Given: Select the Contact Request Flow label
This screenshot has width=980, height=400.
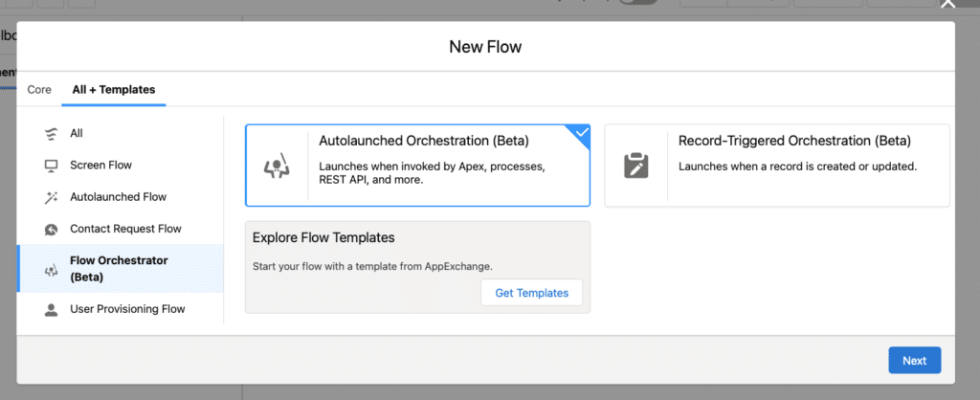Looking at the screenshot, I should [x=125, y=230].
